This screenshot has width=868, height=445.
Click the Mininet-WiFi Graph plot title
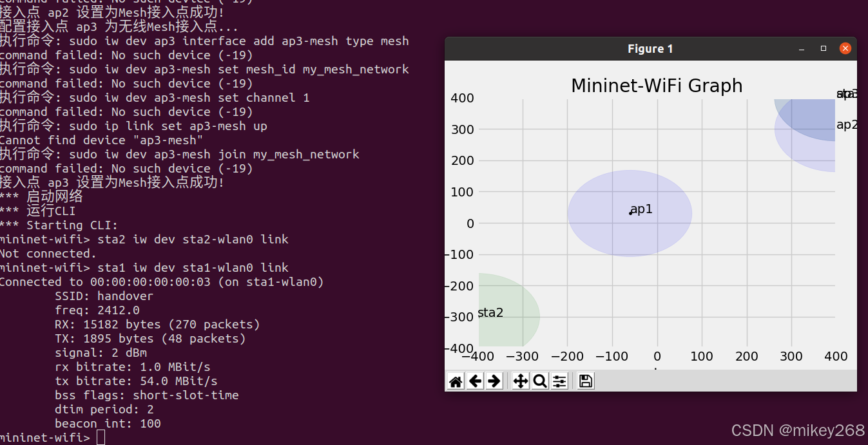[x=656, y=85]
